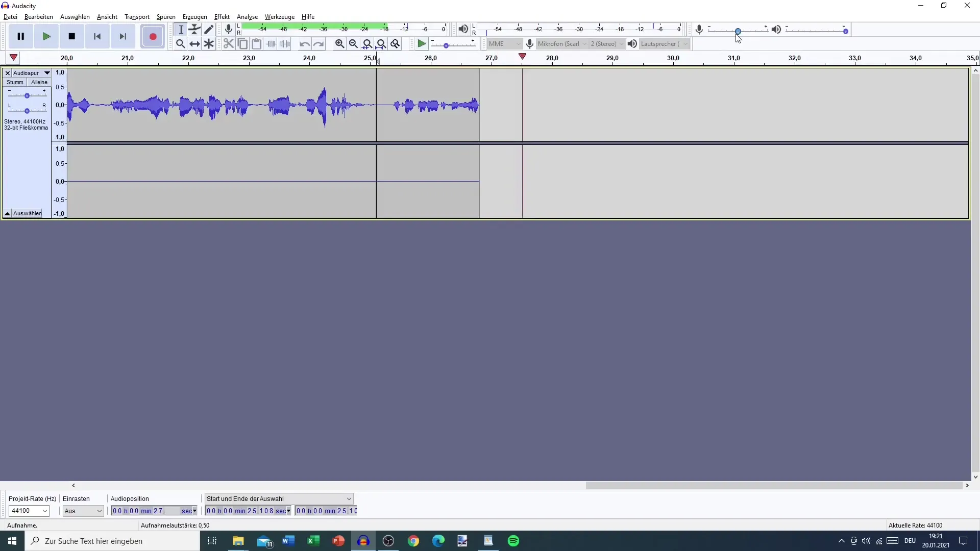Open the Mikrofon recording device dropdown

(x=562, y=44)
